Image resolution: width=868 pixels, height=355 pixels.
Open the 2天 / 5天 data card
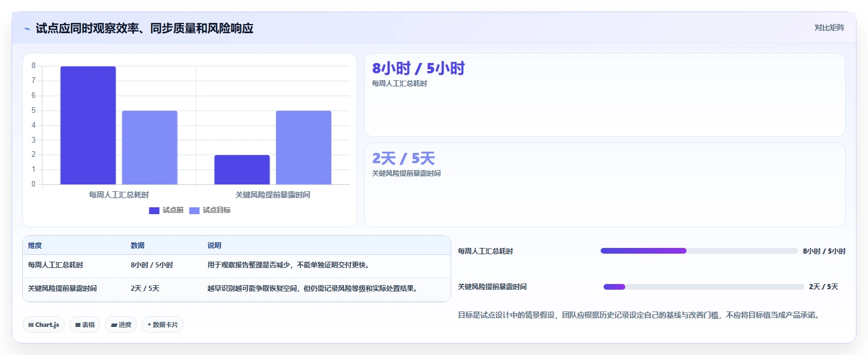(605, 185)
